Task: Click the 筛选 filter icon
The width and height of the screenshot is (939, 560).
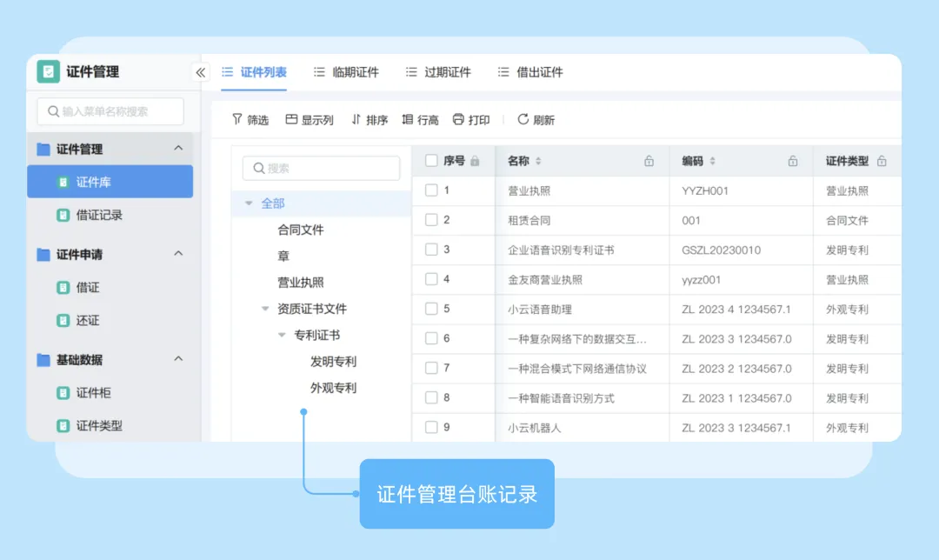Action: click(237, 119)
